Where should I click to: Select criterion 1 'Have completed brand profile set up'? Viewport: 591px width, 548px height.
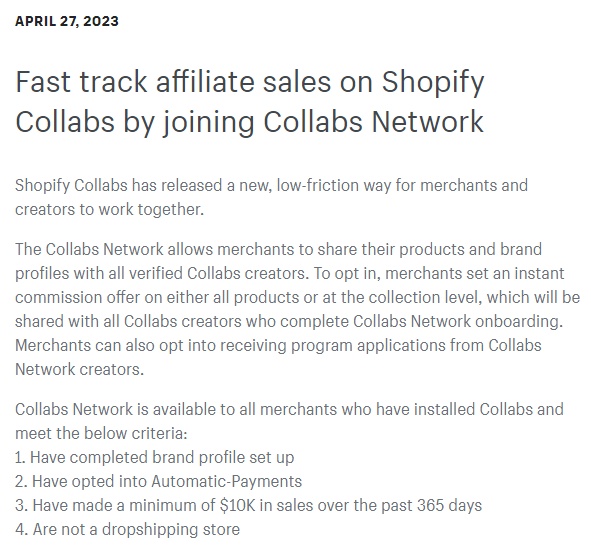pos(155,458)
